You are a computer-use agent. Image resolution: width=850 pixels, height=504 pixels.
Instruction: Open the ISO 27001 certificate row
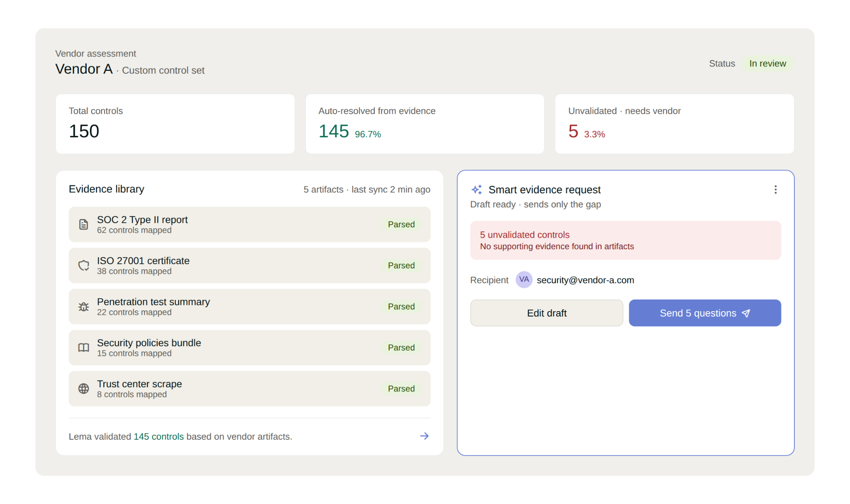click(249, 265)
